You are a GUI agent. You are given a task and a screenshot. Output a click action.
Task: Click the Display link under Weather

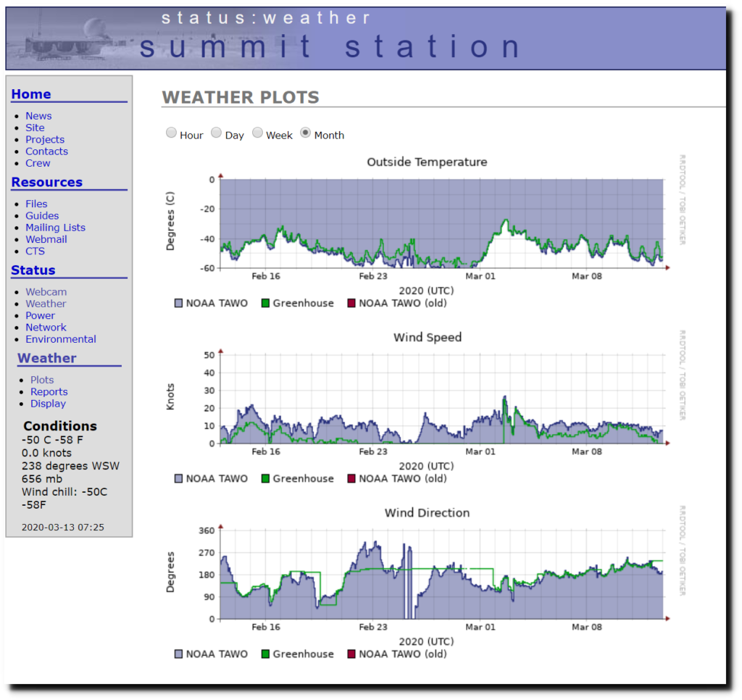click(48, 404)
